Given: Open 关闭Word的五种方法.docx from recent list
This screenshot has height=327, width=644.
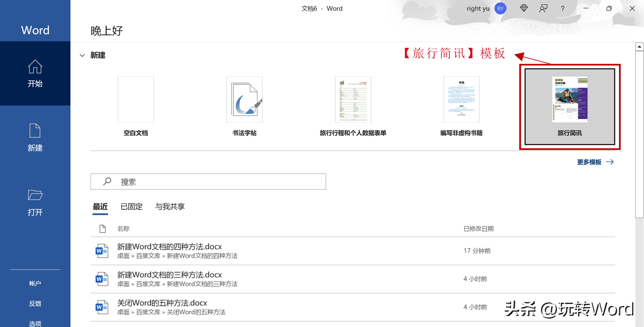Looking at the screenshot, I should pos(162,303).
